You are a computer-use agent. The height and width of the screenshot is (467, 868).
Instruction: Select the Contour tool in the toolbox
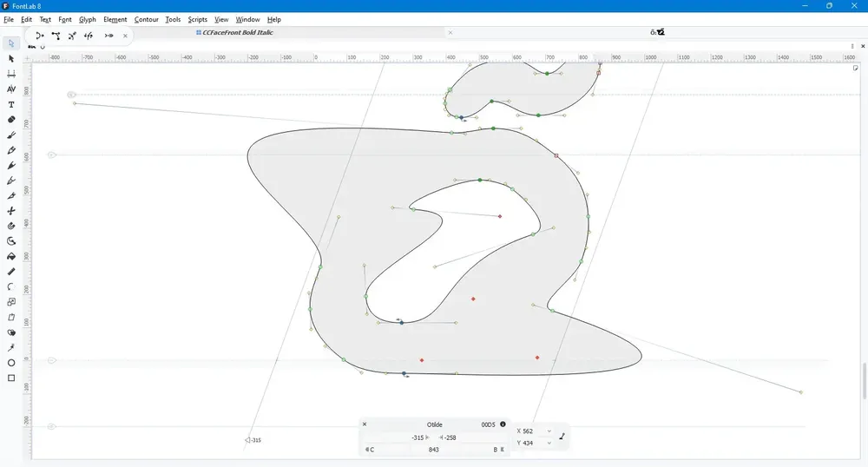[x=11, y=43]
